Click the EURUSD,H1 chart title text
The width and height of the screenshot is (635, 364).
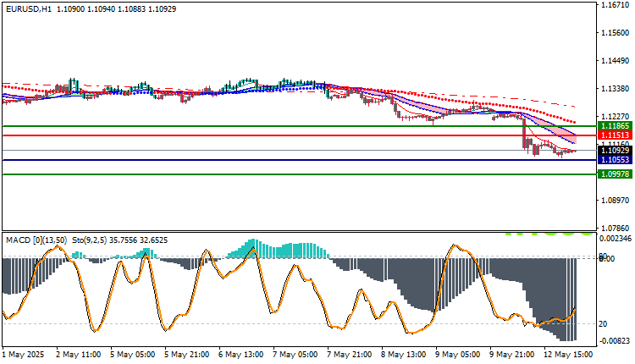pos(29,9)
